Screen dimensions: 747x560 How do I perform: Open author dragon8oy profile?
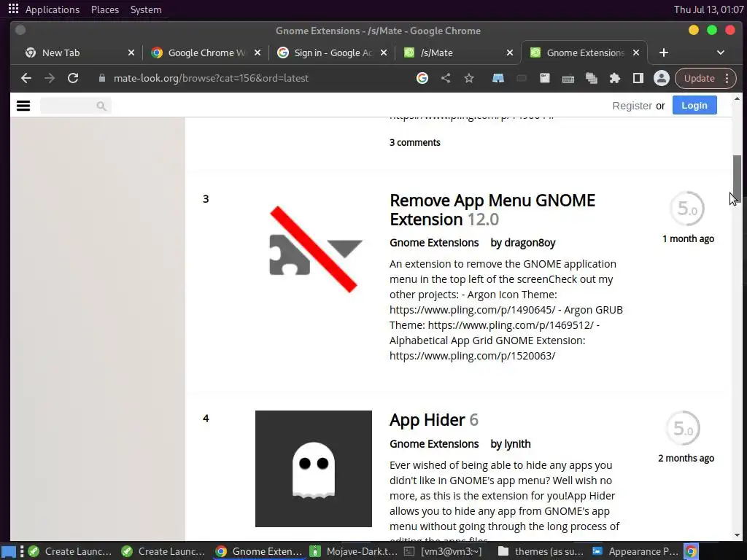tap(530, 243)
